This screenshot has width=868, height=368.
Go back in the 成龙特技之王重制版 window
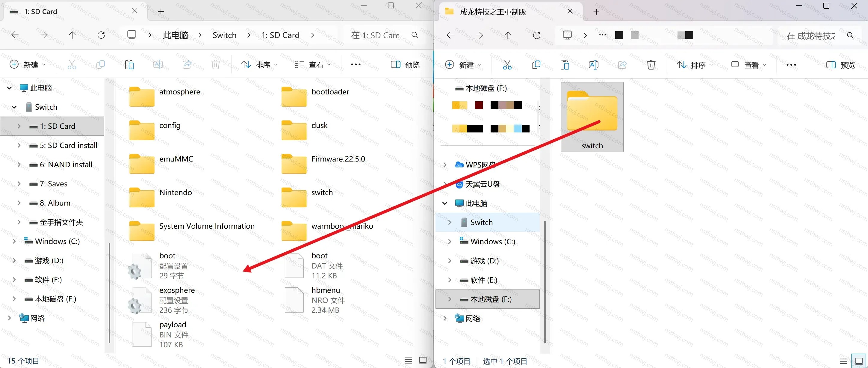450,35
